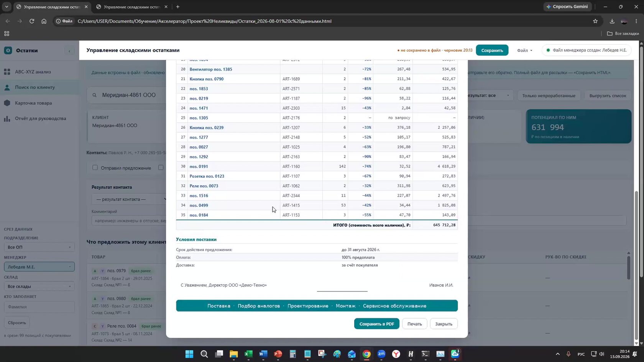The height and width of the screenshot is (362, 644).
Task: Switch to the second Управление складскими browser tab
Action: click(131, 7)
